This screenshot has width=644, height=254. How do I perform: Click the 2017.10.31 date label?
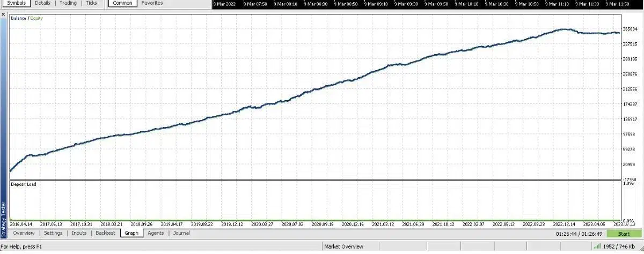(82, 225)
